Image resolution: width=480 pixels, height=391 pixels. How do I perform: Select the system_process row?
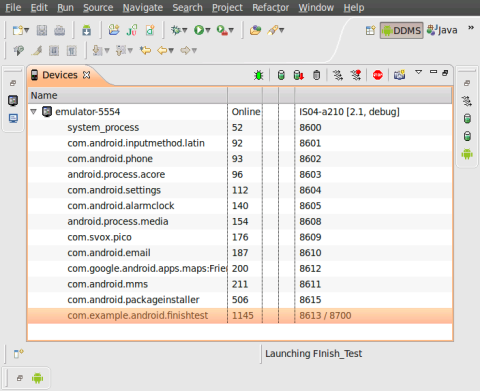[x=240, y=127]
